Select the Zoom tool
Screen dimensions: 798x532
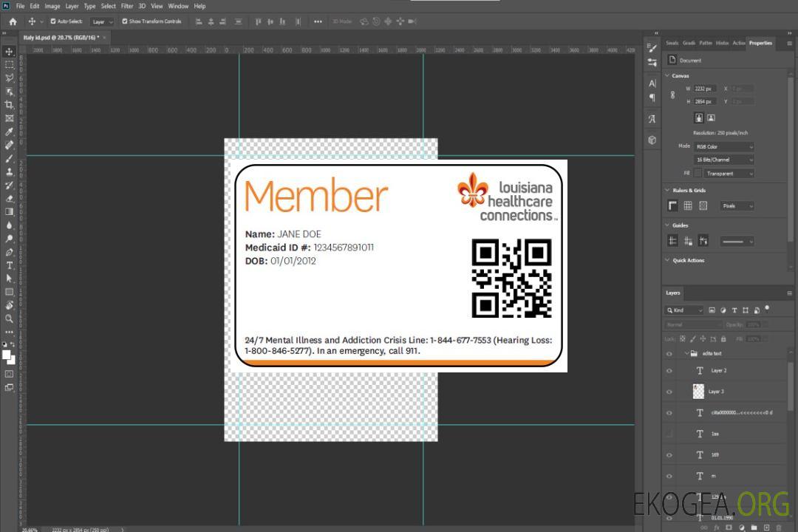[x=9, y=318]
